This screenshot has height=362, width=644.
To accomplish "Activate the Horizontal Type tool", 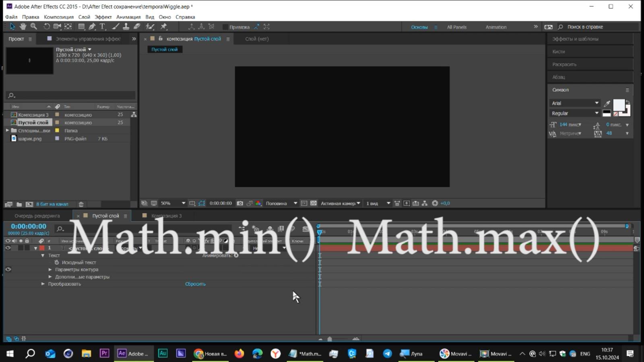I will tap(103, 27).
